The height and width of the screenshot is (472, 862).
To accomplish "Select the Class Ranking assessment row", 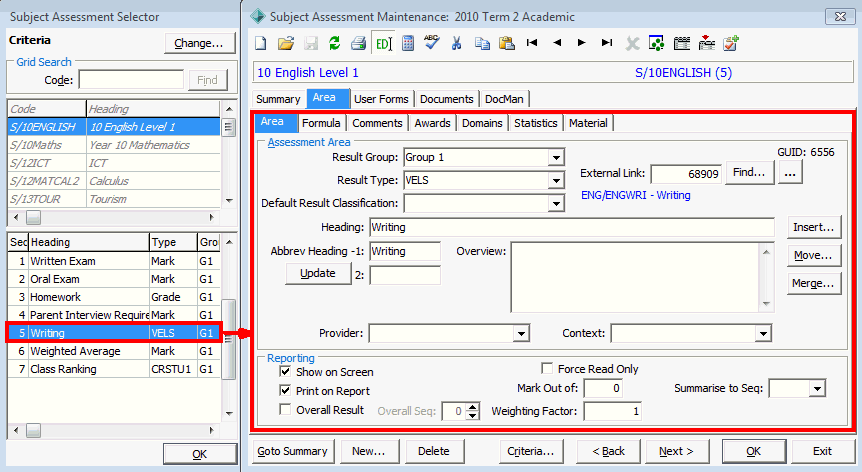I will coord(114,369).
